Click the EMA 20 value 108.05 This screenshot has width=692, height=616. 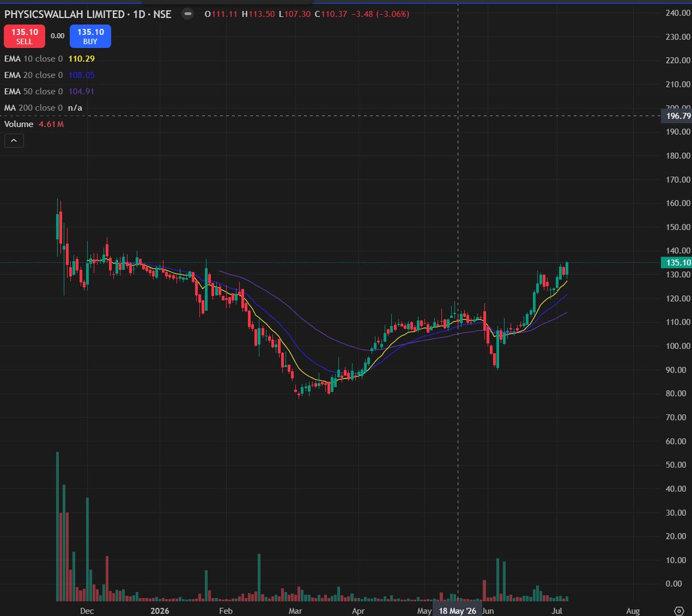click(81, 75)
